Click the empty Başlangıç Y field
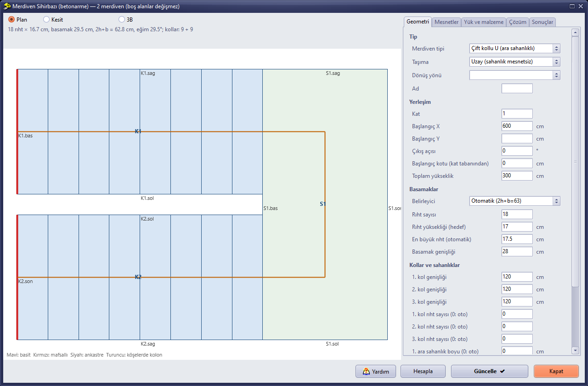Viewport: 588px width, 386px height. pyautogui.click(x=517, y=138)
